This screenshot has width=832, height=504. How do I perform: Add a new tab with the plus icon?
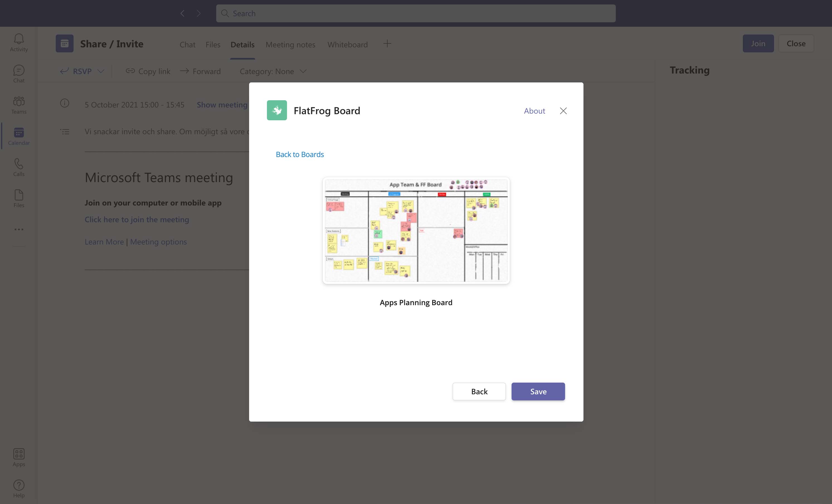point(387,43)
